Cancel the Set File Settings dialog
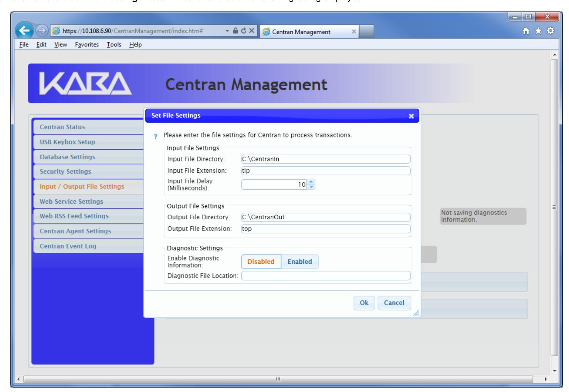 [394, 303]
